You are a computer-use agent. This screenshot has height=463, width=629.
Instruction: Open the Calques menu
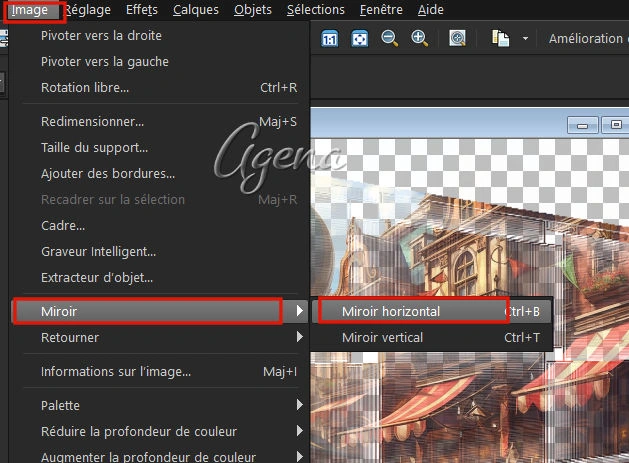point(196,10)
